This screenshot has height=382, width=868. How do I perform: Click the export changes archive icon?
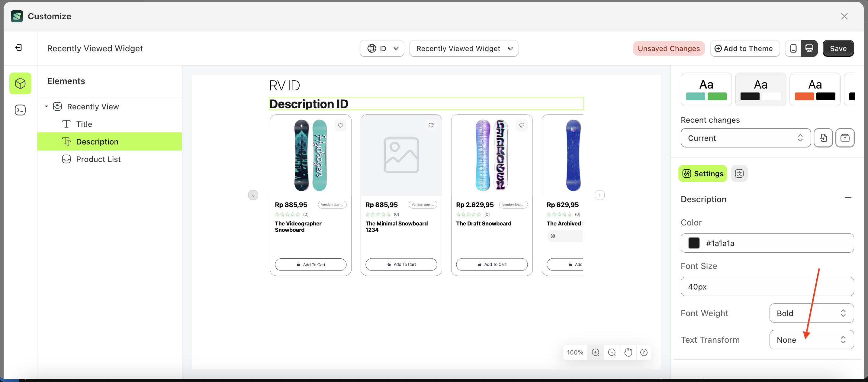(x=845, y=138)
